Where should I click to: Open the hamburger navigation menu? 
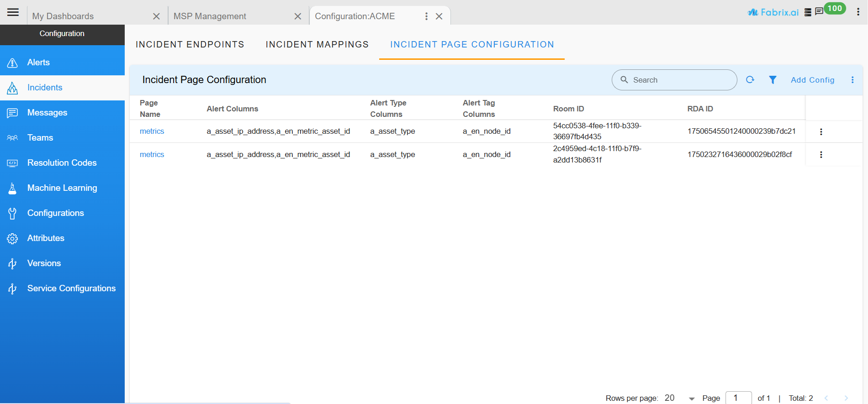pyautogui.click(x=13, y=12)
